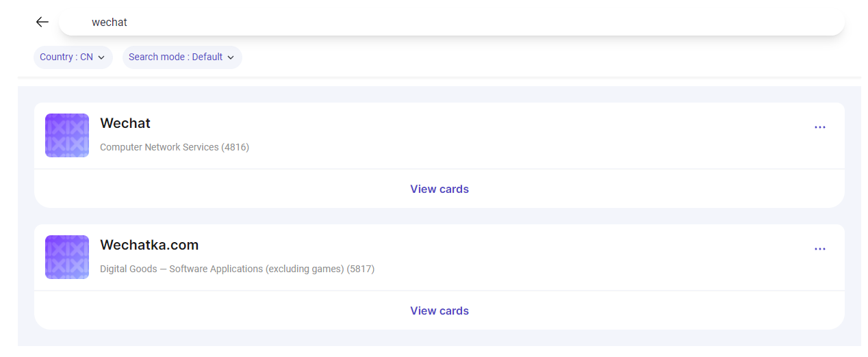Viewport: 868px width, 357px height.
Task: Click the chevron arrow beside Country CN
Action: pyautogui.click(x=101, y=57)
